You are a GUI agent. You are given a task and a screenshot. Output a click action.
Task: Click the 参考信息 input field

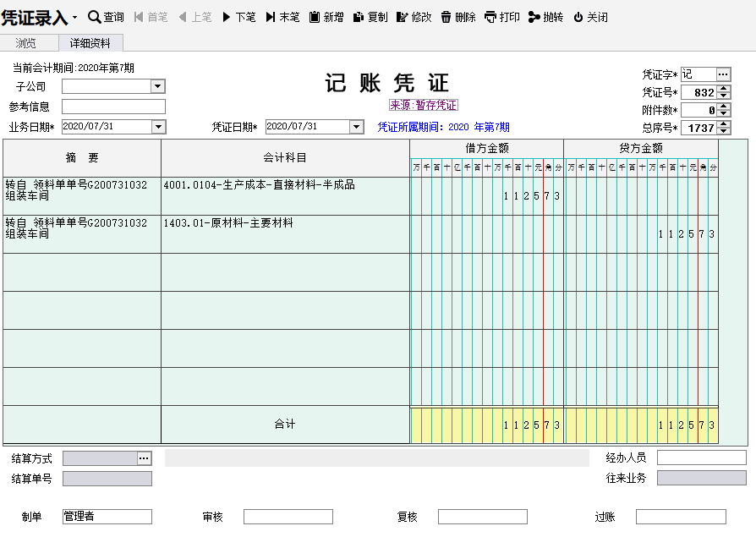[x=113, y=107]
